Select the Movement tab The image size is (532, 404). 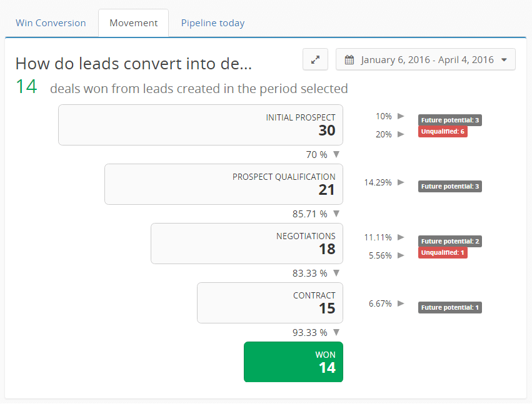coord(133,23)
